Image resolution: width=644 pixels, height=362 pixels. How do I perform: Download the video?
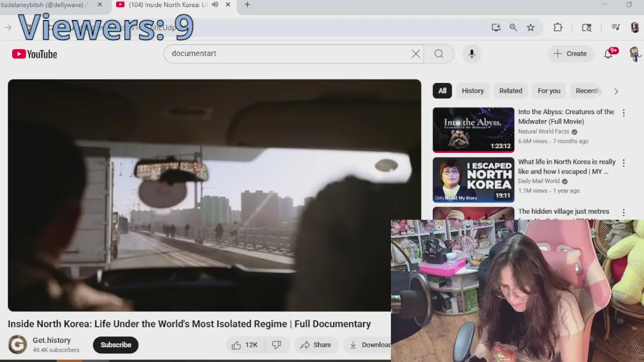coord(369,345)
